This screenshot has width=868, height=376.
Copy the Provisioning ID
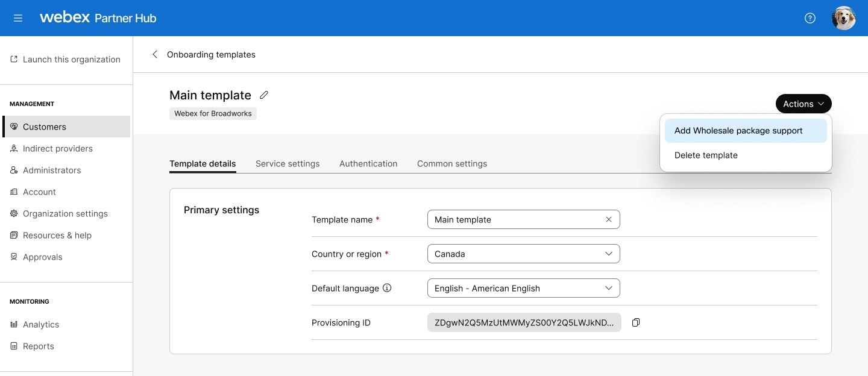coord(635,322)
